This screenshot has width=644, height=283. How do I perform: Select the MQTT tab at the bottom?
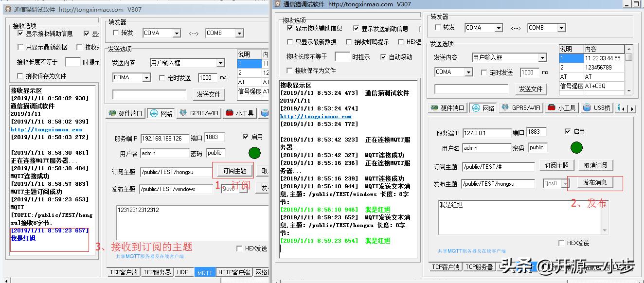(205, 272)
